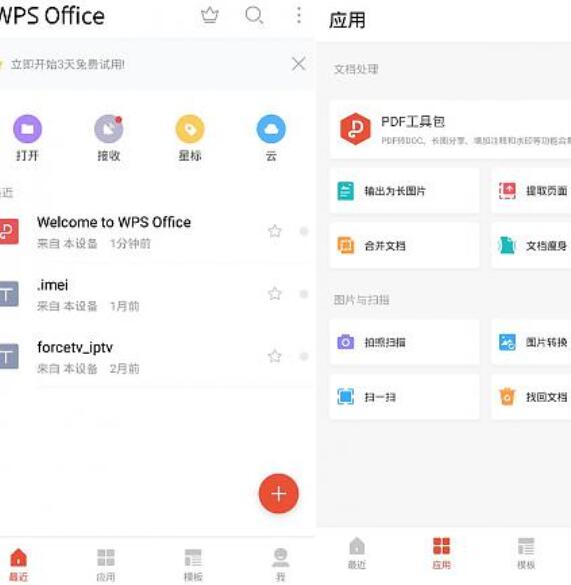Select 我 profile tab in left screen

click(x=280, y=564)
